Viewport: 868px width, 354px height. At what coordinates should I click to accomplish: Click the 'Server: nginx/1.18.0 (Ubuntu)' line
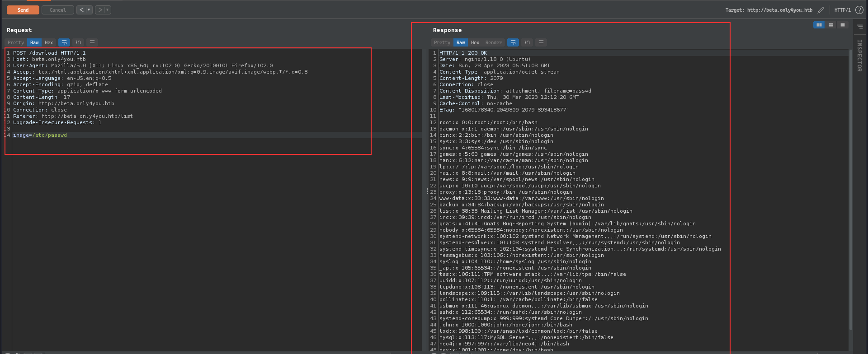(485, 59)
